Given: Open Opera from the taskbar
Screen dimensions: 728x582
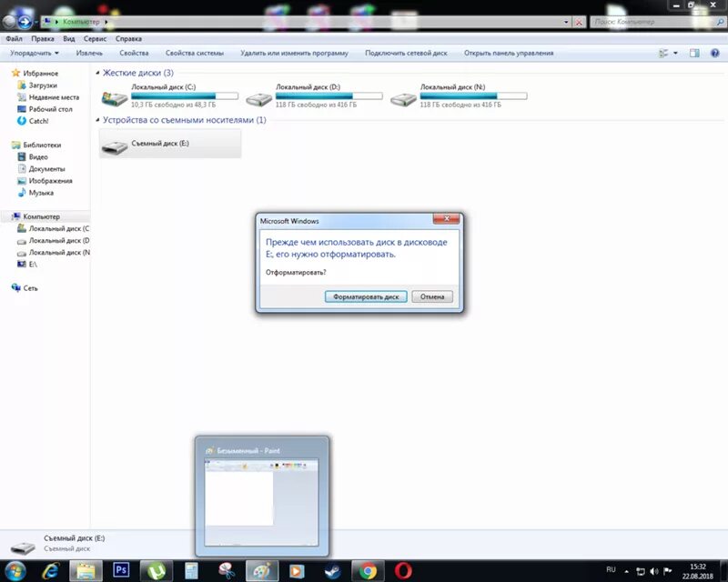Looking at the screenshot, I should [403, 571].
